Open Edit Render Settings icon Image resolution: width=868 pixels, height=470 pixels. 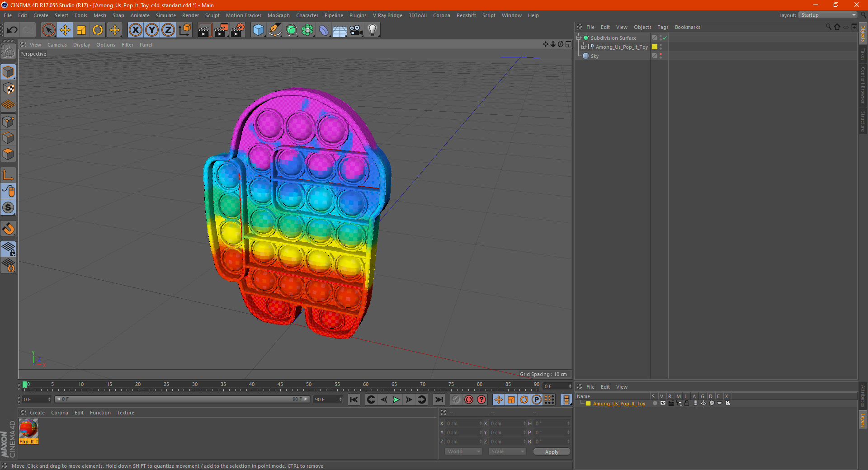(238, 30)
